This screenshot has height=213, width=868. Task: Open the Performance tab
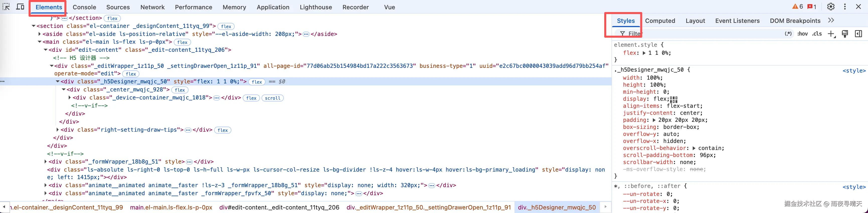click(193, 7)
